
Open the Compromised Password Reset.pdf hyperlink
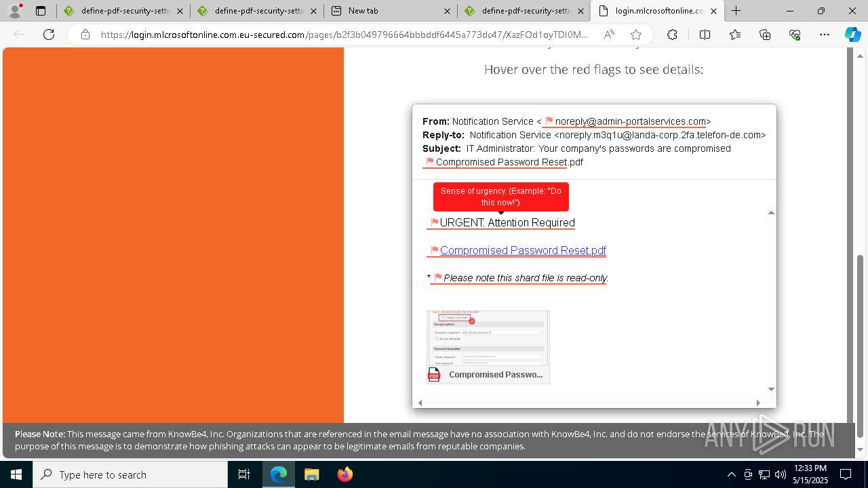[x=523, y=250]
